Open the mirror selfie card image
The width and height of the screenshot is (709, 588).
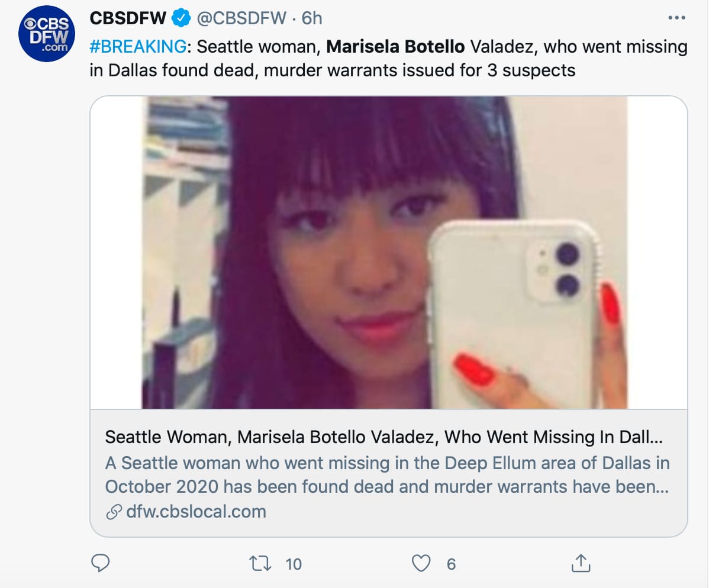click(x=388, y=253)
